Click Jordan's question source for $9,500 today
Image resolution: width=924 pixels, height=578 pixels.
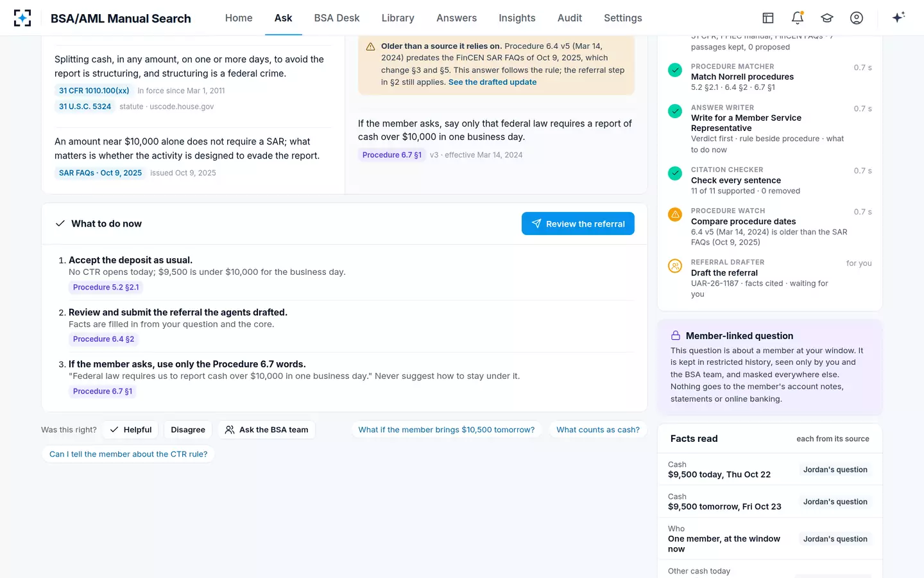tap(835, 469)
